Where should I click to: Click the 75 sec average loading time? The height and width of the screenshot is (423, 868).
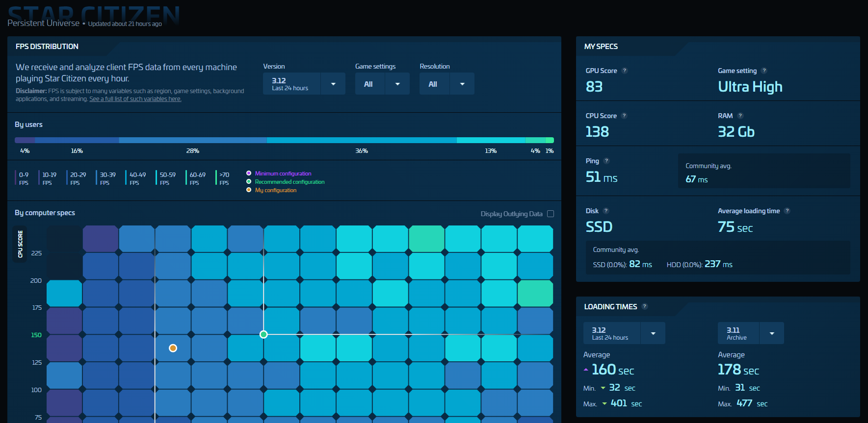736,227
